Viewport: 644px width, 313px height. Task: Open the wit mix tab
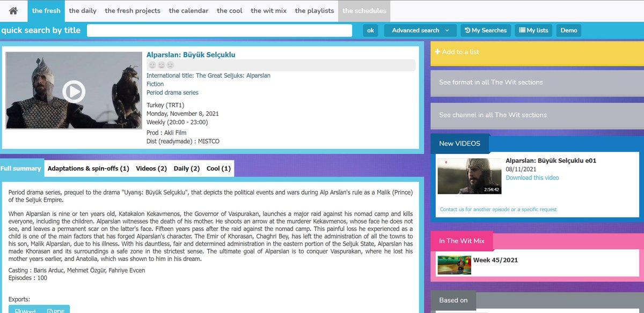point(269,11)
